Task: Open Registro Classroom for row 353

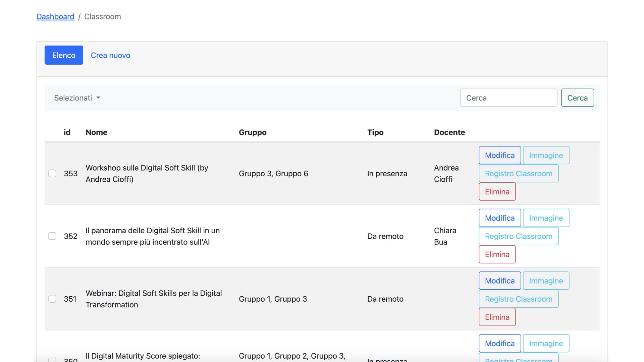Action: [518, 174]
